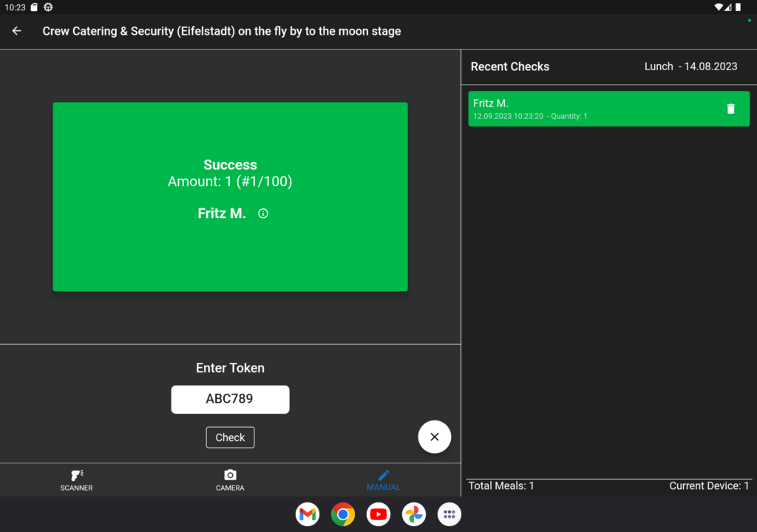Tap the battery icon in status bar
The width and height of the screenshot is (757, 532).
pyautogui.click(x=739, y=7)
